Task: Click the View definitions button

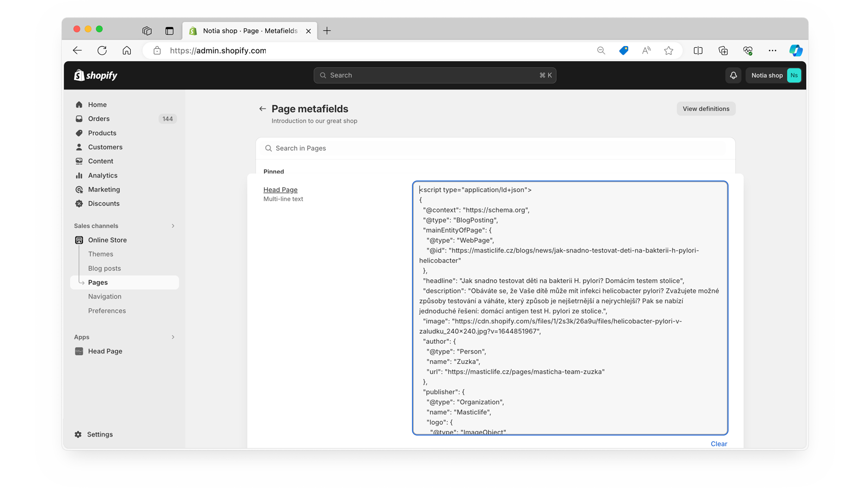Action: (x=705, y=108)
